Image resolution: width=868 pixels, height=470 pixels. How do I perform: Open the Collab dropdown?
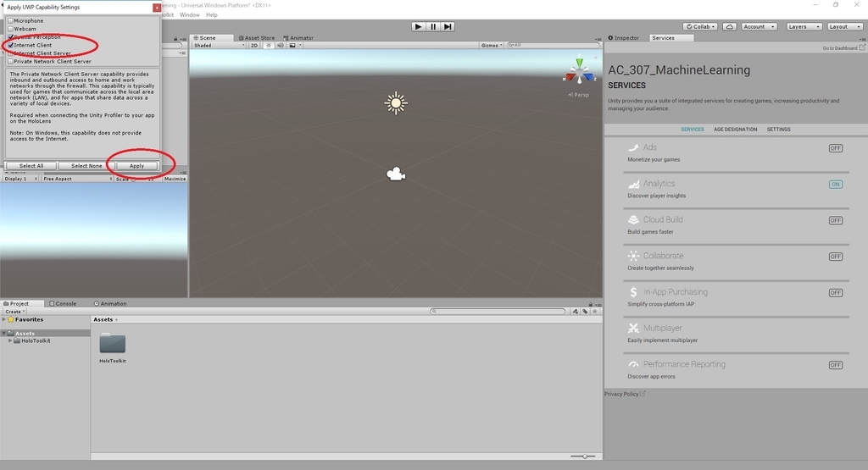point(701,26)
